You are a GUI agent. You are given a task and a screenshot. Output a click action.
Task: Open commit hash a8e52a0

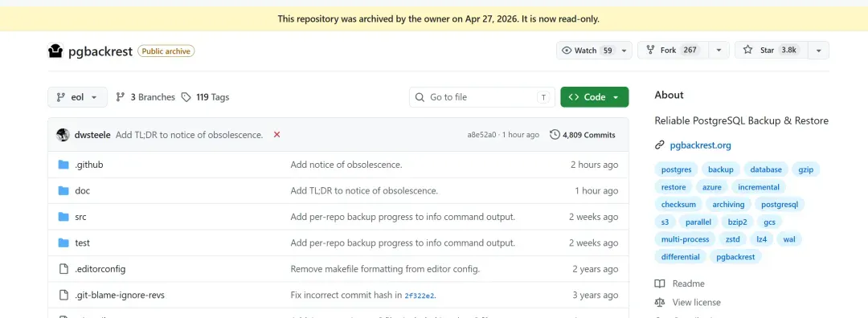tap(481, 135)
